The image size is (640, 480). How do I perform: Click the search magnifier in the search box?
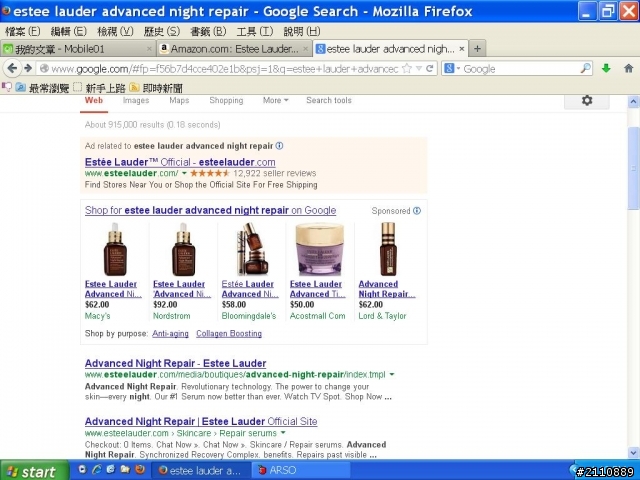point(585,69)
